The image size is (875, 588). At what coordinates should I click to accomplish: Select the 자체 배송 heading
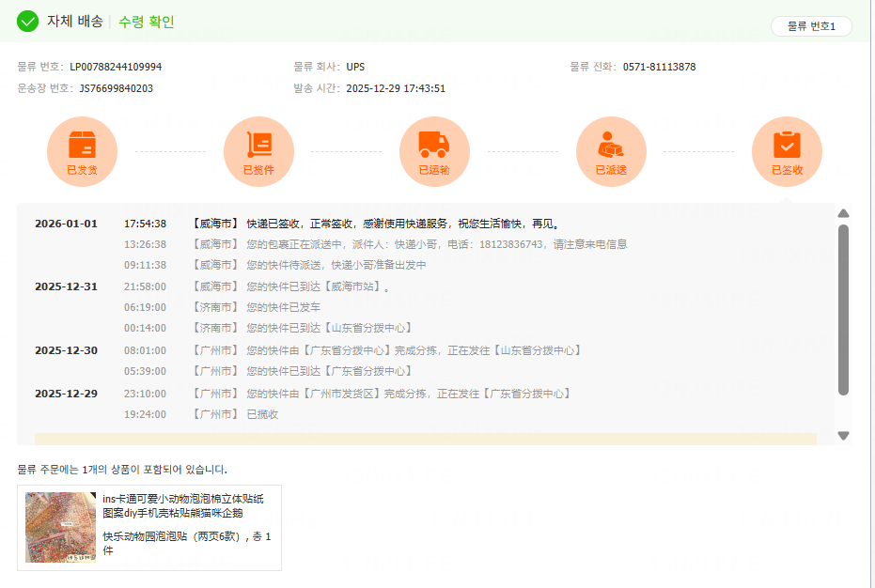[75, 22]
